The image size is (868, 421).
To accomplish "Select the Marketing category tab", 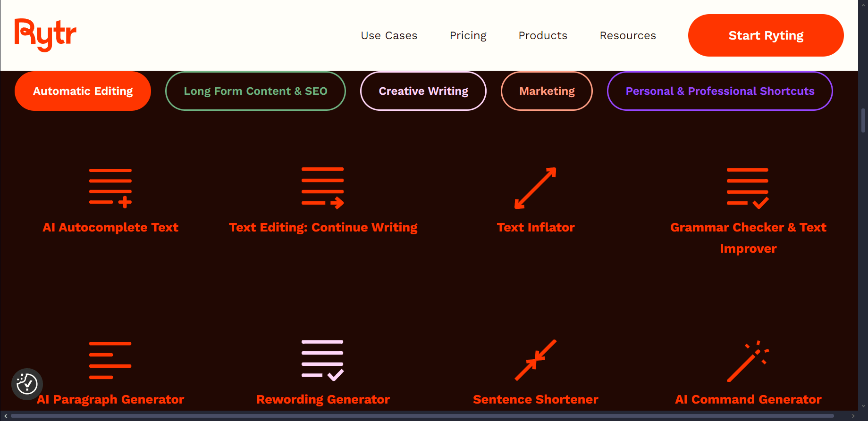I will [547, 91].
